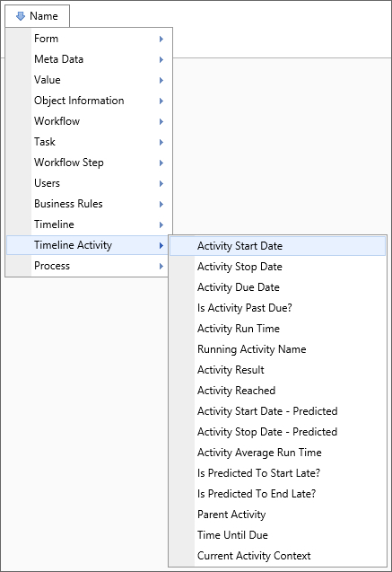Open the Timeline submenu
The height and width of the screenshot is (572, 392).
point(89,224)
